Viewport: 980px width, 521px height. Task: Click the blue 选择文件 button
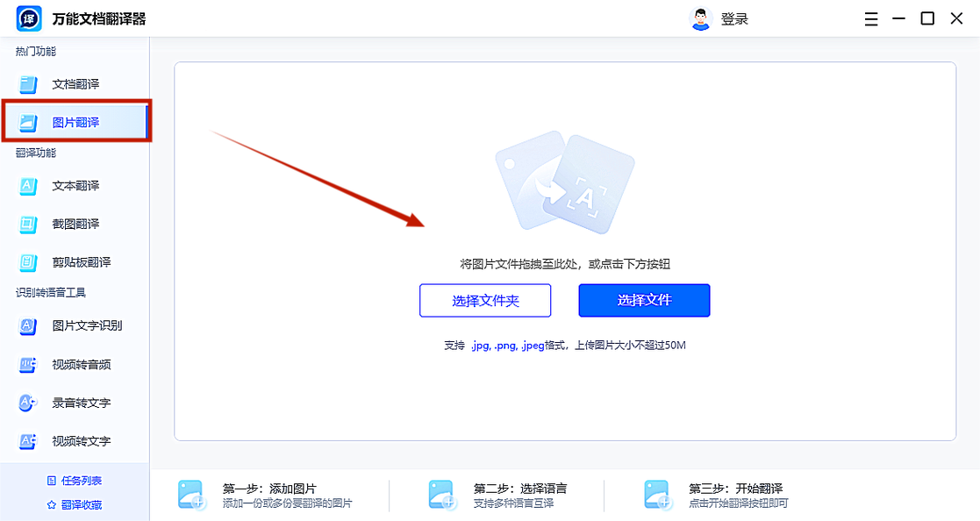[644, 301]
